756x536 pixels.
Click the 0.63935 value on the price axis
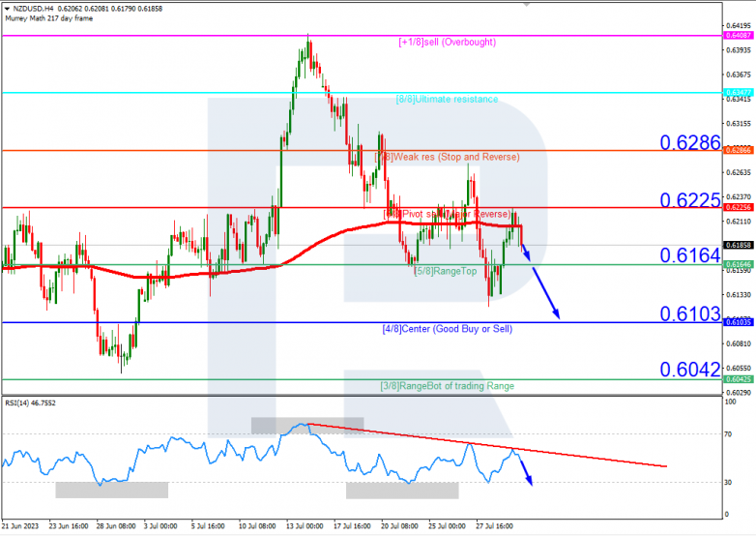tap(739, 50)
